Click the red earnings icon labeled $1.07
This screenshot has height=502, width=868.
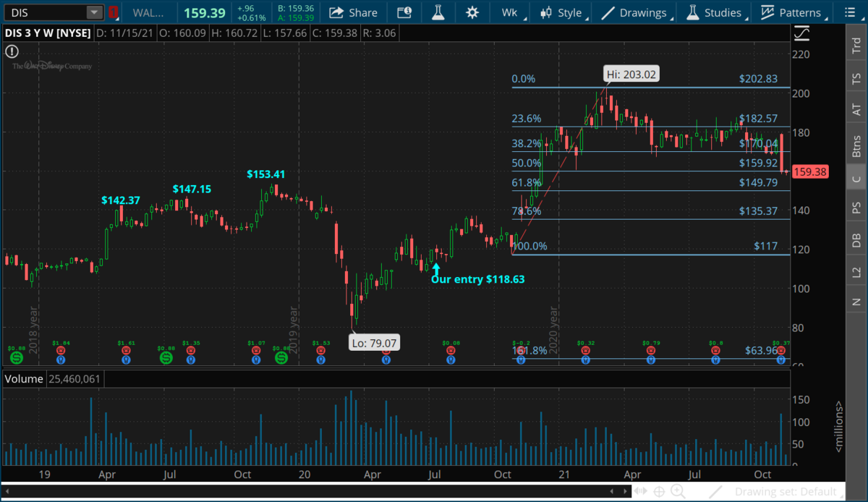(x=255, y=351)
